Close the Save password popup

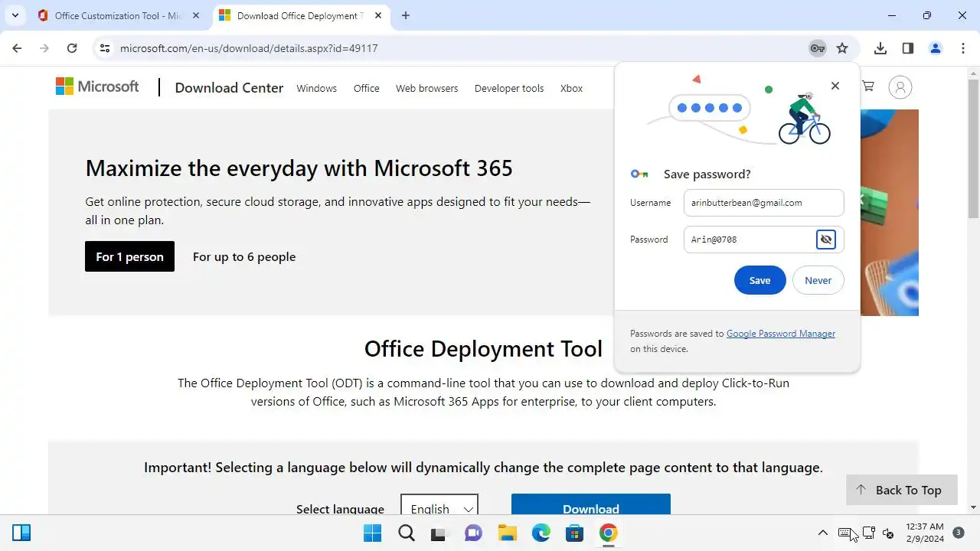coord(835,86)
